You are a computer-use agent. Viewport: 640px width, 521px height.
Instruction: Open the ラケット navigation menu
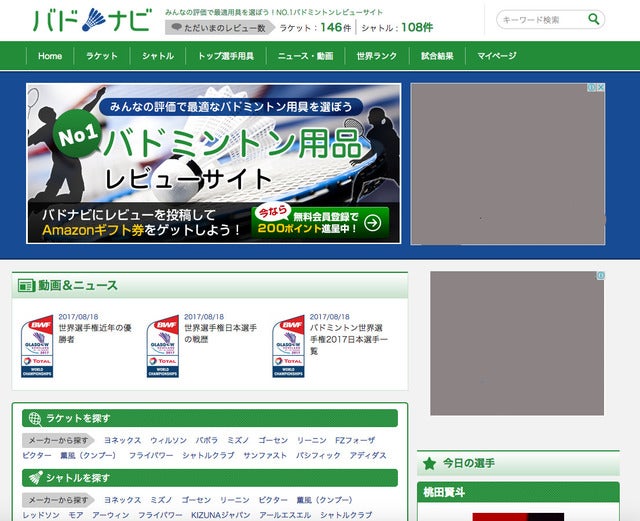(x=102, y=56)
